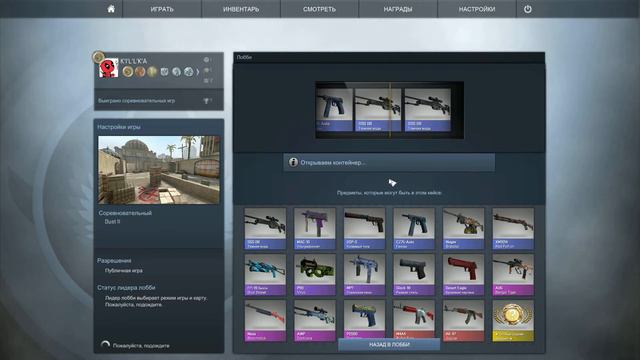Select the MP7 item
This screenshot has width=640, height=360.
(x=364, y=275)
